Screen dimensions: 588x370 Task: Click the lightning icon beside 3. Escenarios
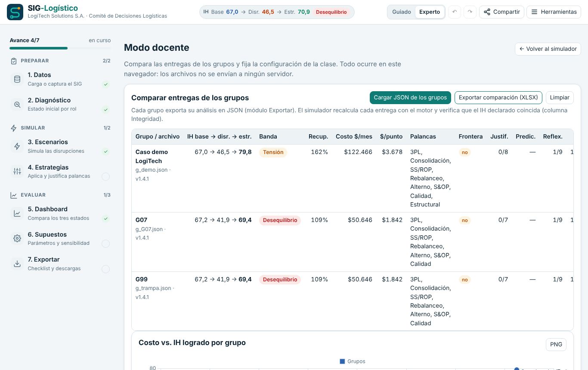pyautogui.click(x=17, y=146)
